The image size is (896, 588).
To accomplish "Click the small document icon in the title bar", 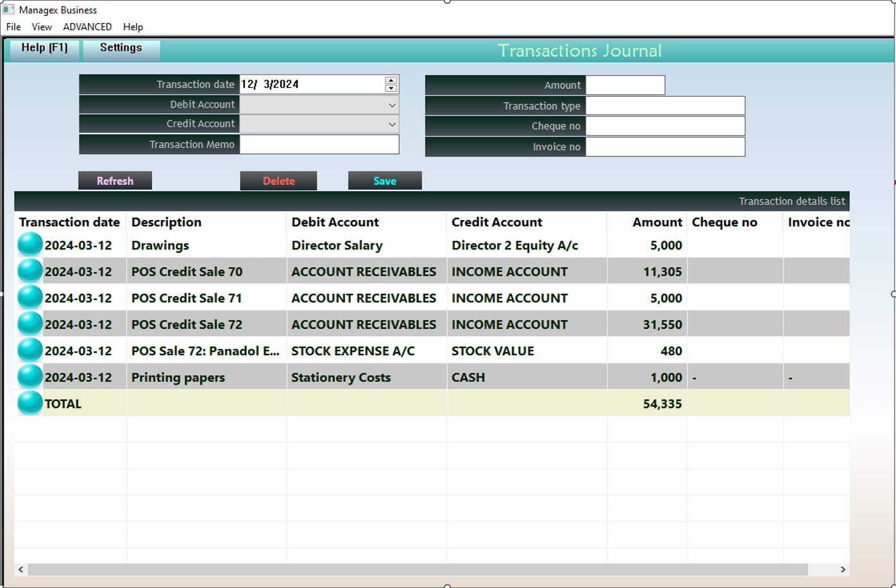I will tap(10, 9).
